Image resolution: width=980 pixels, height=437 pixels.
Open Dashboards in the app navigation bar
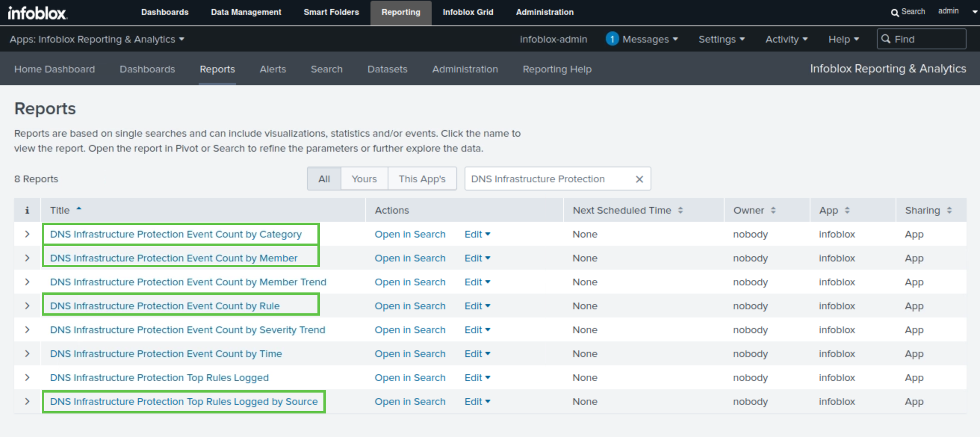point(147,69)
